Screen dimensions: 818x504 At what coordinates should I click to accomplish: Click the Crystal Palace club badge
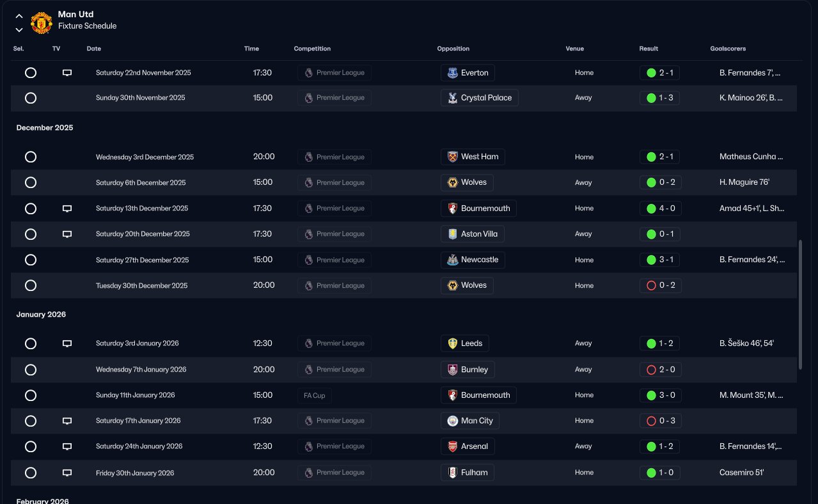point(452,98)
